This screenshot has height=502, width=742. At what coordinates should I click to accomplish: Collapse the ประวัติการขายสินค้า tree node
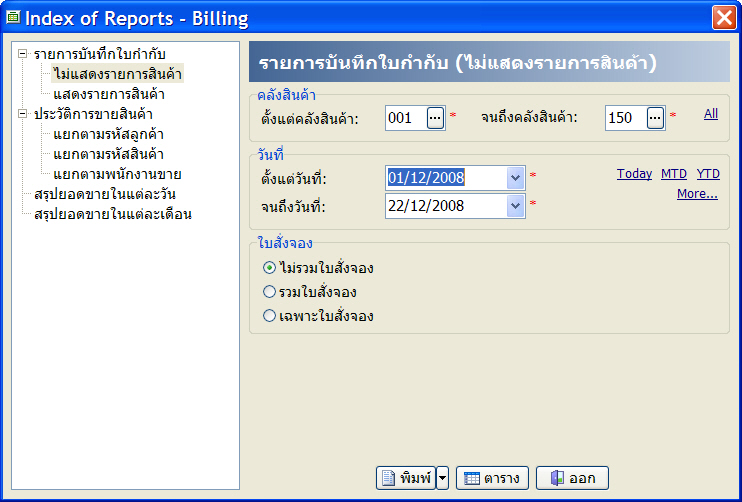tap(22, 114)
